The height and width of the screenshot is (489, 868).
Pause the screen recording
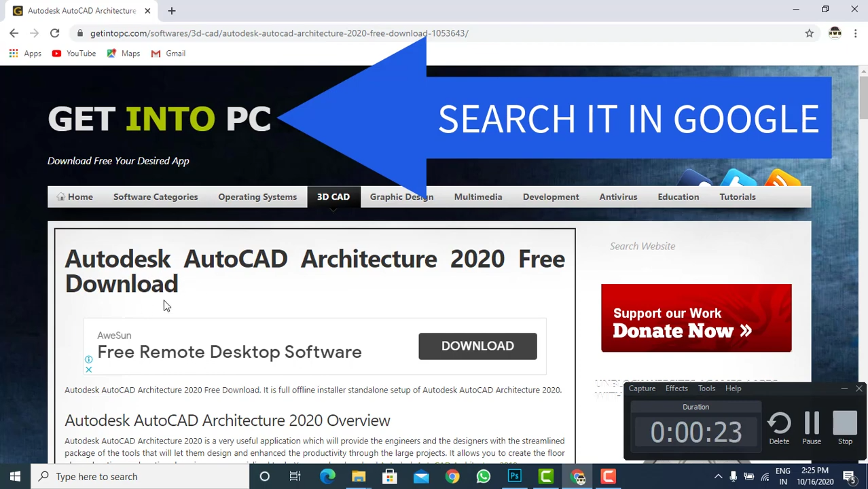point(812,429)
